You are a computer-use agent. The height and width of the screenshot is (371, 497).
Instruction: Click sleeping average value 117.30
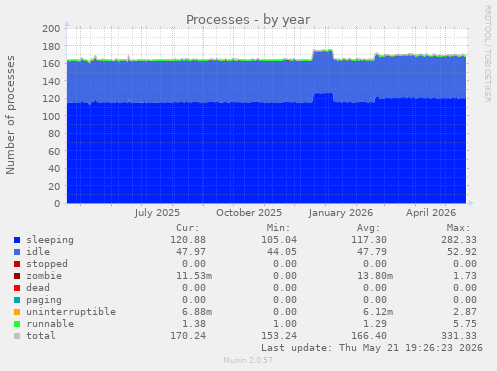(369, 240)
